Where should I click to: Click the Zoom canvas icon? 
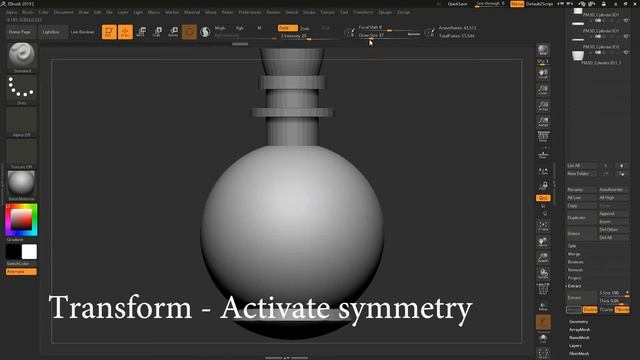(x=543, y=90)
